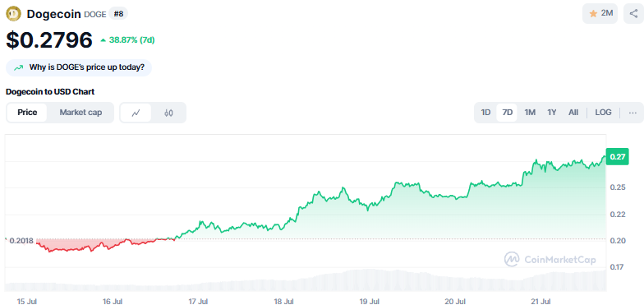This screenshot has width=644, height=305.
Task: Switch to line chart view icon
Action: click(x=136, y=113)
